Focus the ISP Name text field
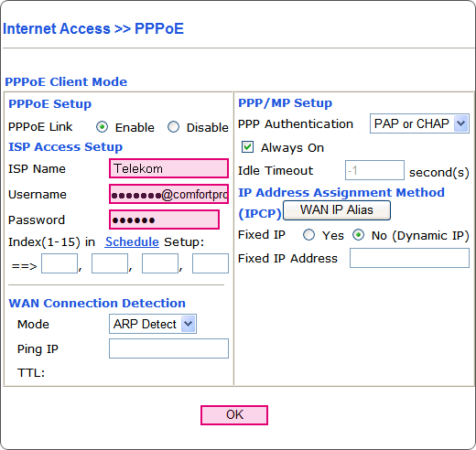Screen dimensions: 476x450 tap(168, 168)
